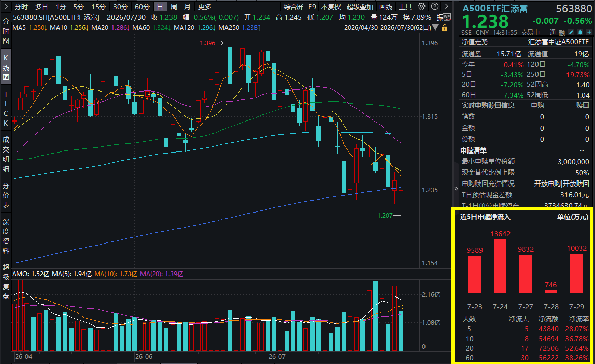Collapse the right panel via » handle

456,189
